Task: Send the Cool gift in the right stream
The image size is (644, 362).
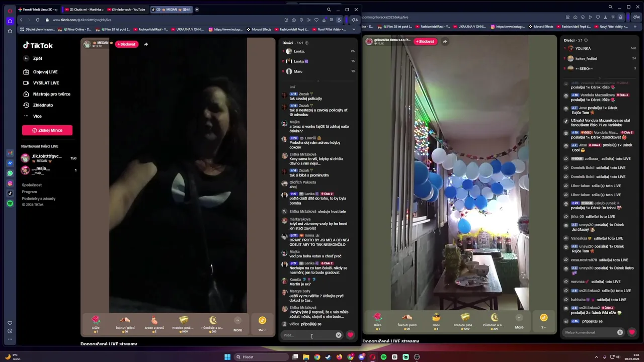Action: [x=436, y=320]
